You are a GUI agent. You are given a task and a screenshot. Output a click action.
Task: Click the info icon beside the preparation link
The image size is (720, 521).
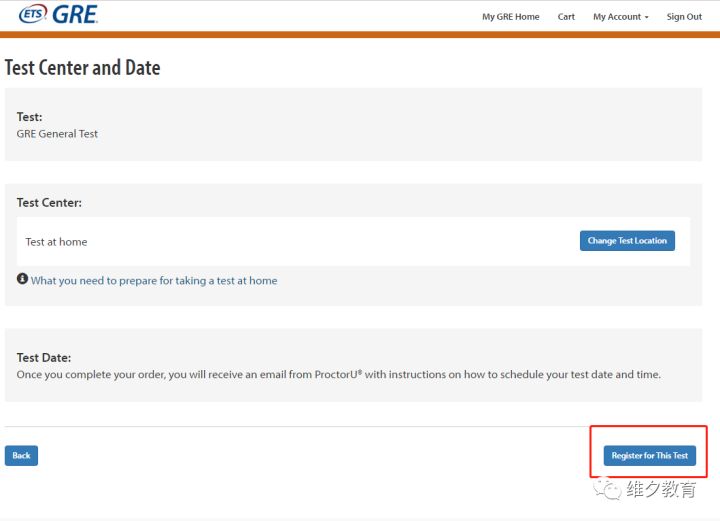22,280
